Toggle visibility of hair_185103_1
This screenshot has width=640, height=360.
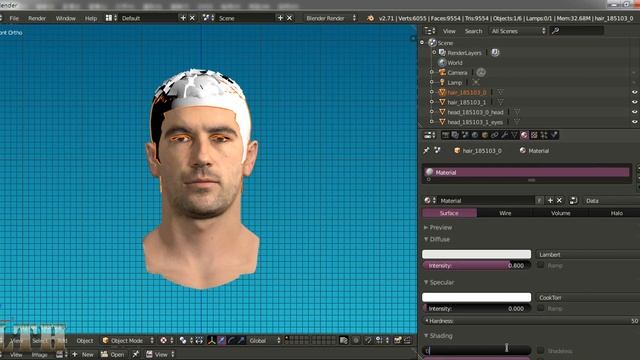tap(635, 102)
